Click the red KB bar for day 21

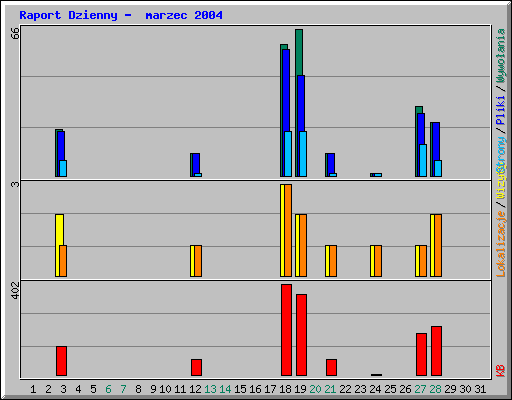pyautogui.click(x=331, y=367)
